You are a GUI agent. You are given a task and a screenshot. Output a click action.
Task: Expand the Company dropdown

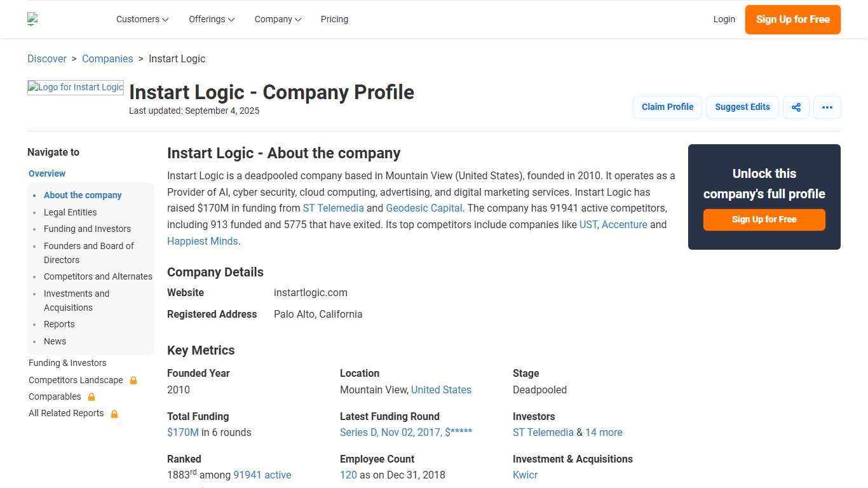pos(277,19)
